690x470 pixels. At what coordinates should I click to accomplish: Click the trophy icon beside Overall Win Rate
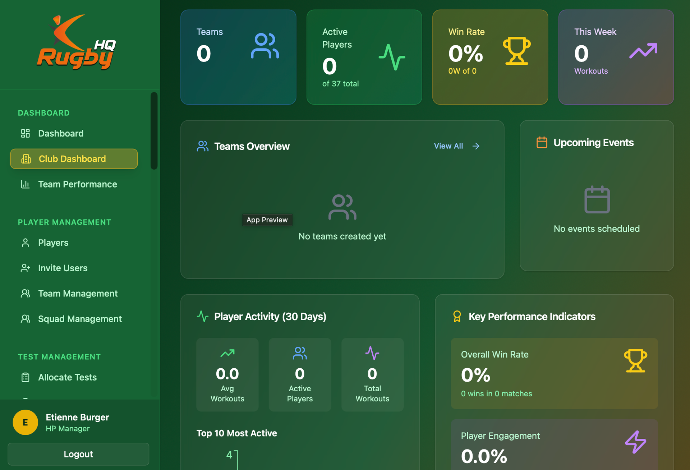[x=635, y=360]
